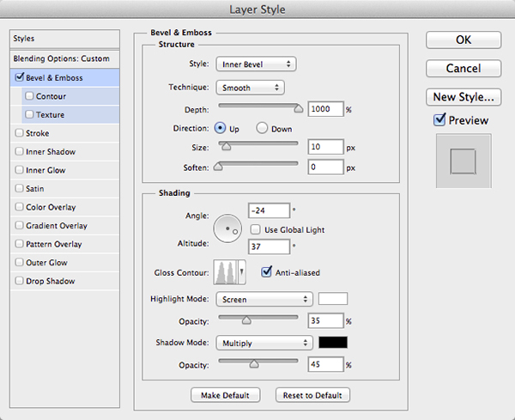Click the Altitude input field
Viewport: 515px width, 420px height.
pyautogui.click(x=268, y=247)
